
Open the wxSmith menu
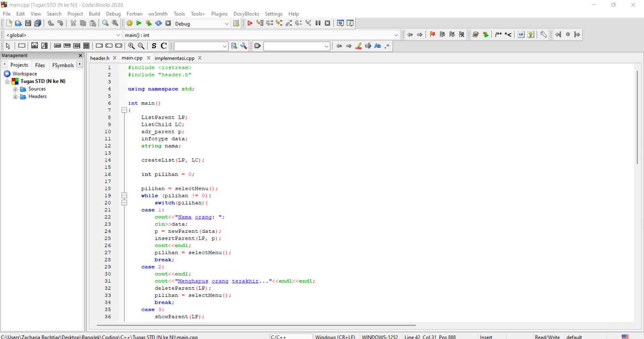point(158,14)
